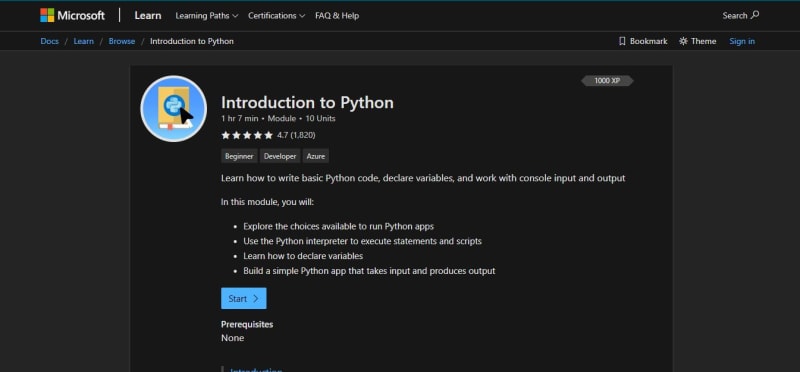This screenshot has width=800, height=372.
Task: Select the Azure tag
Action: (316, 156)
